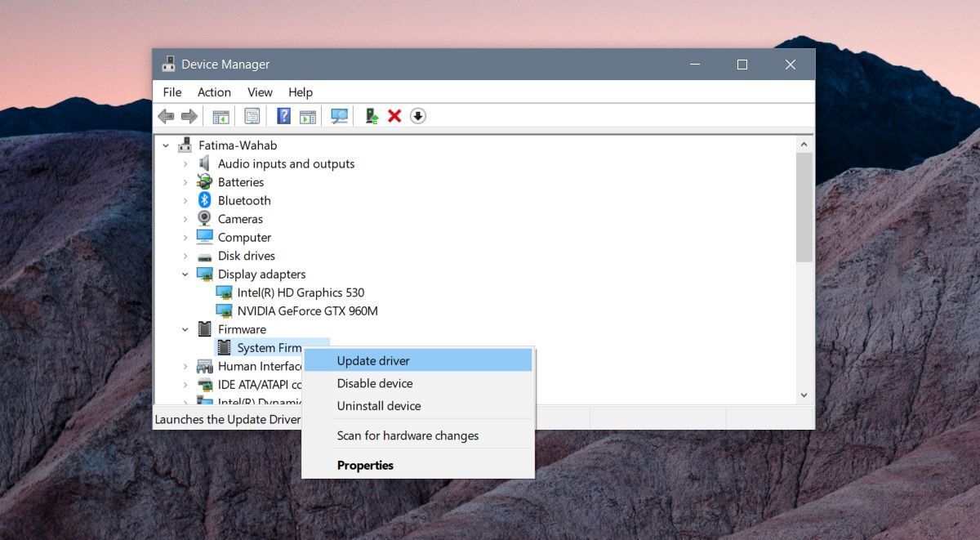Click the Forward arrow toolbar icon

click(x=189, y=116)
